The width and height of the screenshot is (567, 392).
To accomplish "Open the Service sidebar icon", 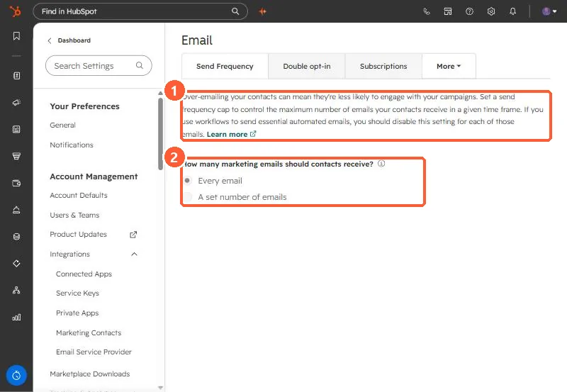I will point(16,210).
